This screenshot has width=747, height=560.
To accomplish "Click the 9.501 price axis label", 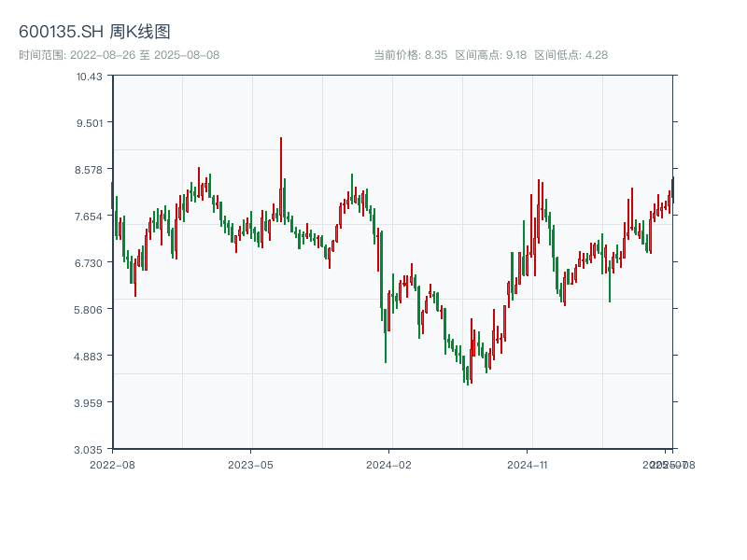I will (x=90, y=122).
